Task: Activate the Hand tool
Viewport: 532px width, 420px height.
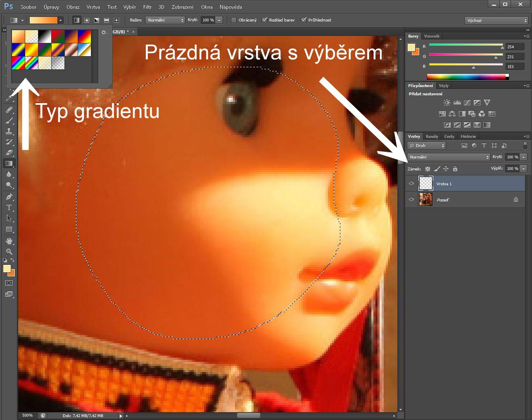Action: click(x=9, y=241)
